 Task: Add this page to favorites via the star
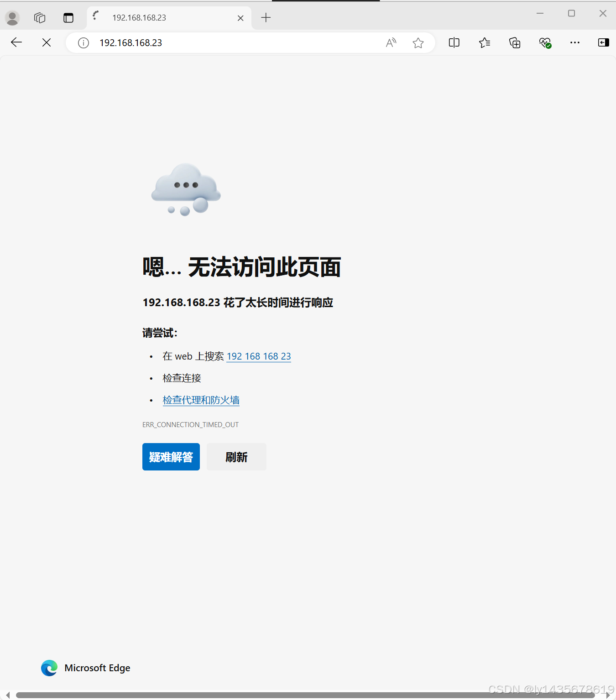pyautogui.click(x=418, y=42)
